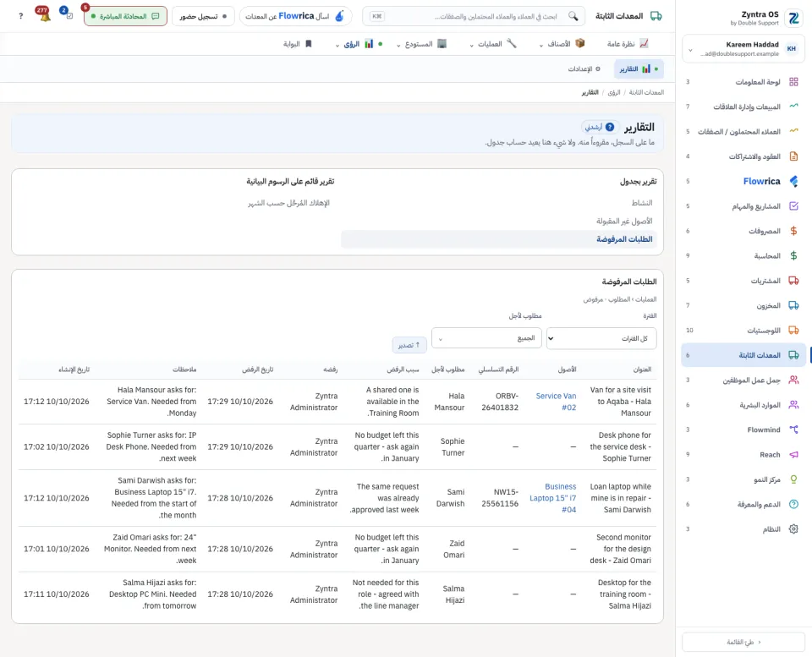This screenshot has height=657, width=812.
Task: Open the tasks checklist icon with badge 2
Action: point(68,14)
